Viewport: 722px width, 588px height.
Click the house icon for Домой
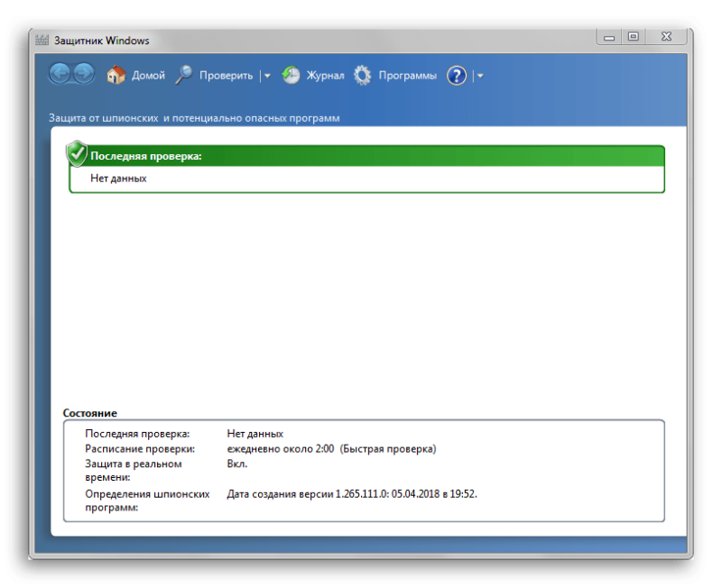coord(116,75)
